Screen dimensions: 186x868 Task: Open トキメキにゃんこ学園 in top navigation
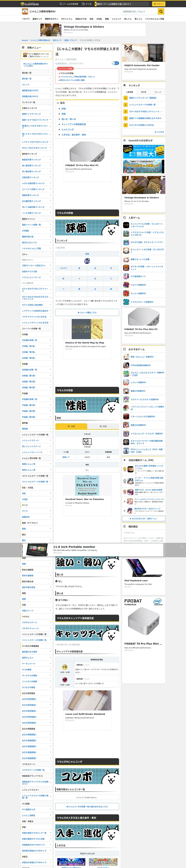[154, 19]
